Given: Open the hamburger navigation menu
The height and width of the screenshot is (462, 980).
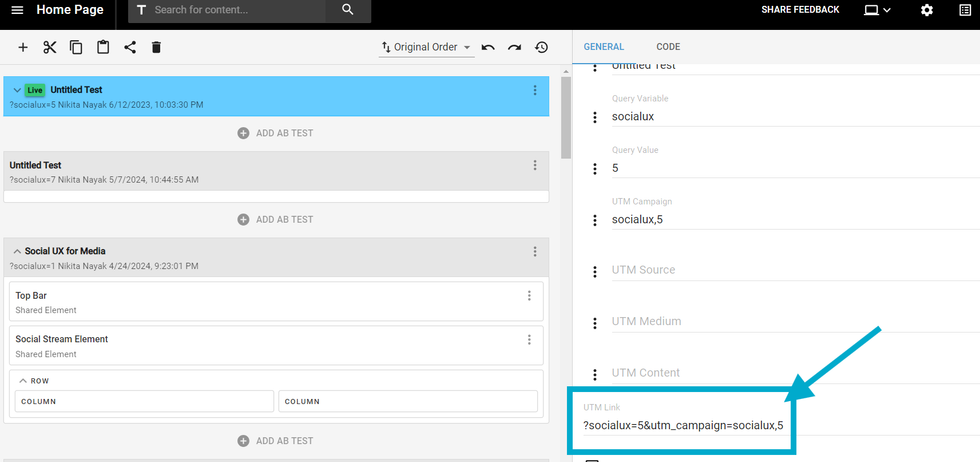Looking at the screenshot, I should 17,10.
